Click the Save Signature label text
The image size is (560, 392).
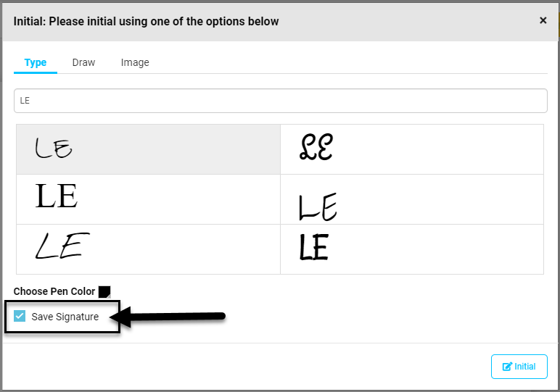pyautogui.click(x=65, y=317)
